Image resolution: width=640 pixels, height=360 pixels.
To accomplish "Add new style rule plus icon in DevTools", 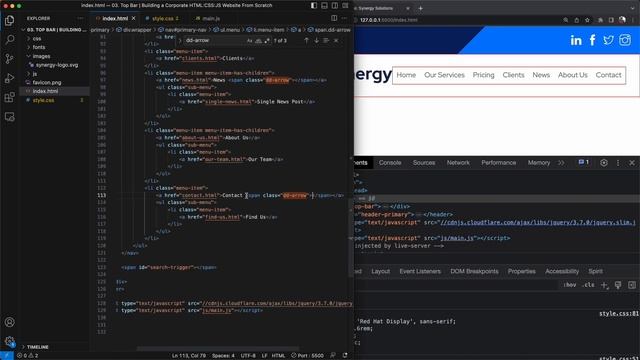I will [604, 285].
